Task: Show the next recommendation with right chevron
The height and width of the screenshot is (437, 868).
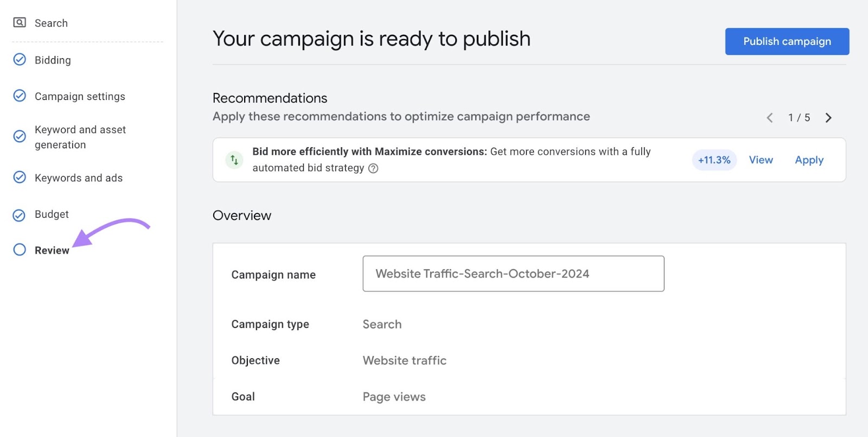Action: tap(828, 117)
